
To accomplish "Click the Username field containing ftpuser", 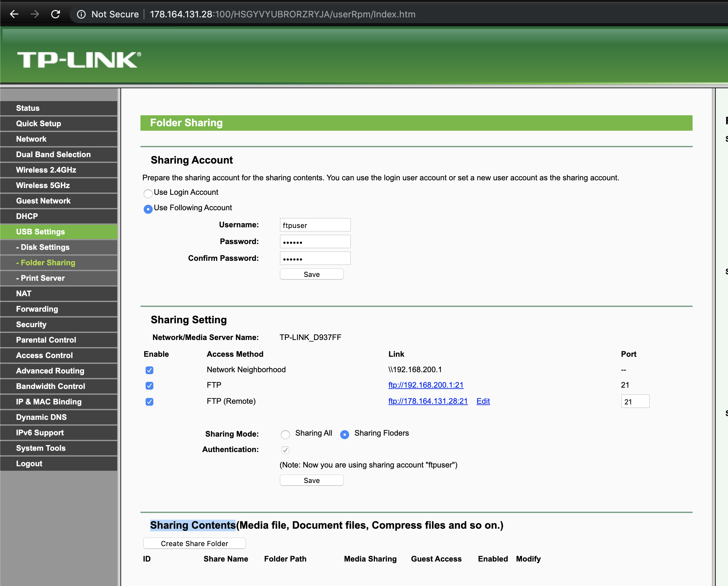I will click(x=315, y=225).
